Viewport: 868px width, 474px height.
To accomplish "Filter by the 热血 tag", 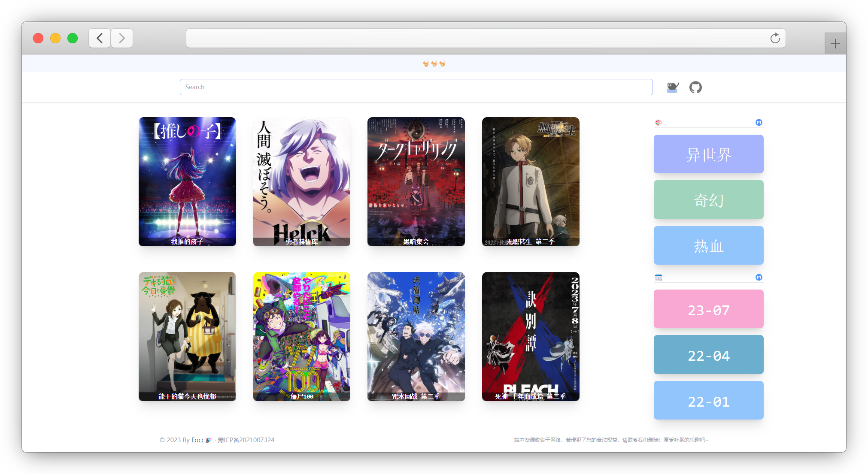I will tap(708, 246).
